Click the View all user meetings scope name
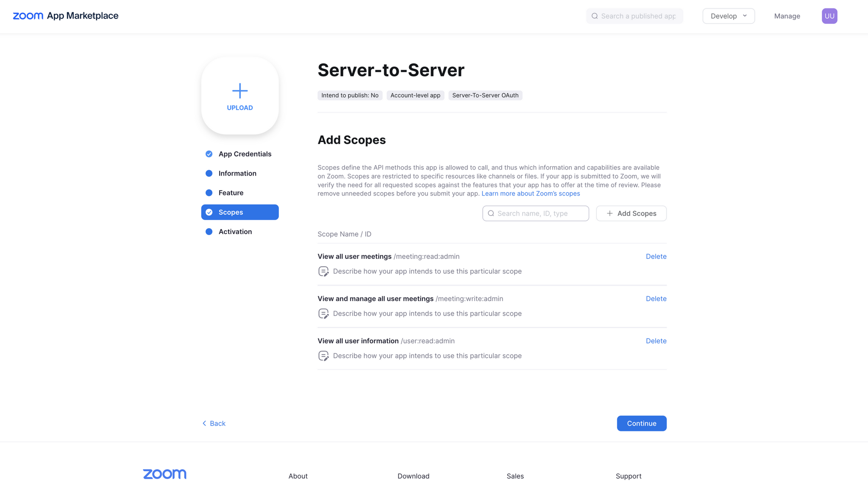 click(x=355, y=256)
